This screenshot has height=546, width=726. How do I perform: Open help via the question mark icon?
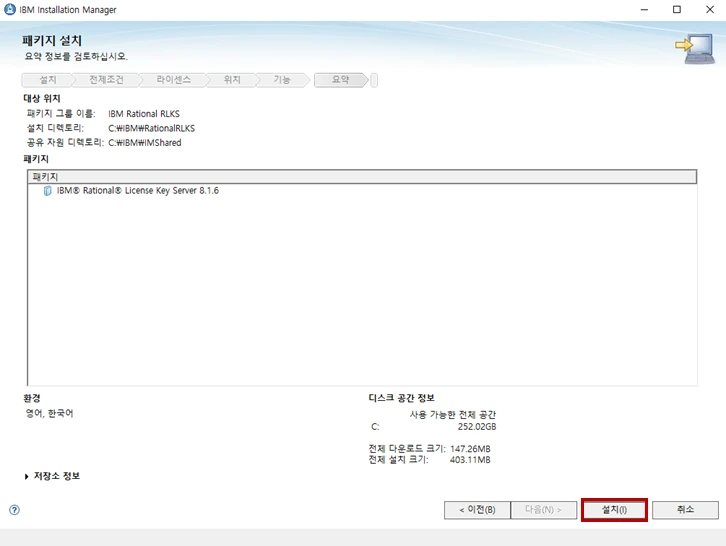pos(14,510)
